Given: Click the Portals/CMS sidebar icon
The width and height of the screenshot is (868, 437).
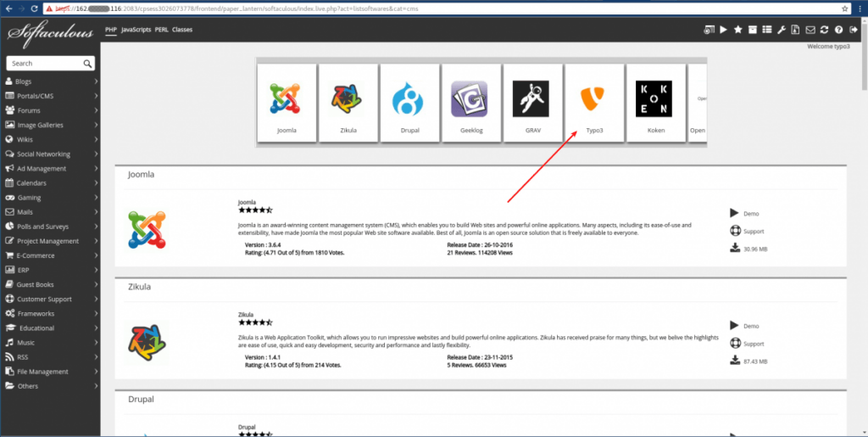Looking at the screenshot, I should 9,96.
